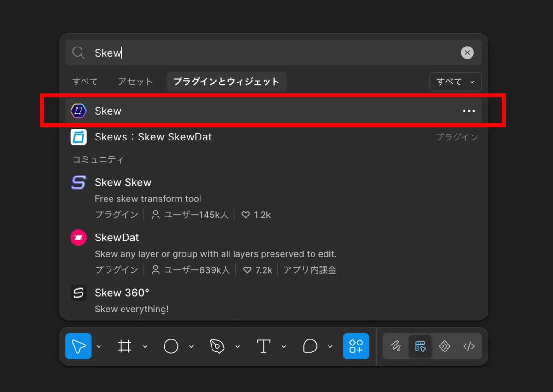Image resolution: width=553 pixels, height=392 pixels.
Task: Switch to the diamond arrow mode icon
Action: (x=445, y=346)
